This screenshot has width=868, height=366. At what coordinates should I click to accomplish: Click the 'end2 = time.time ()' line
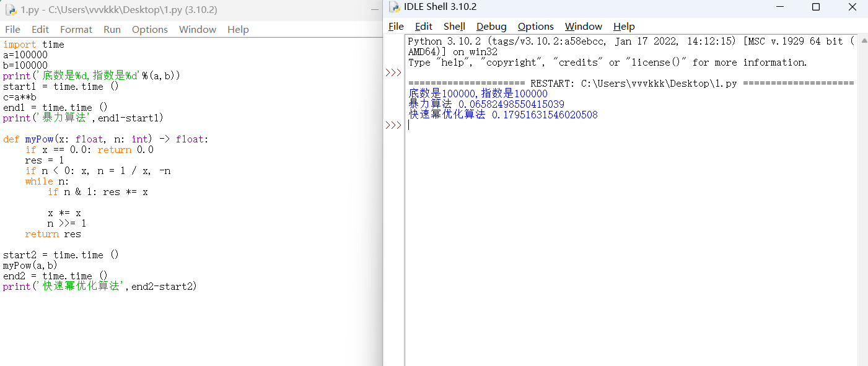pyautogui.click(x=55, y=276)
